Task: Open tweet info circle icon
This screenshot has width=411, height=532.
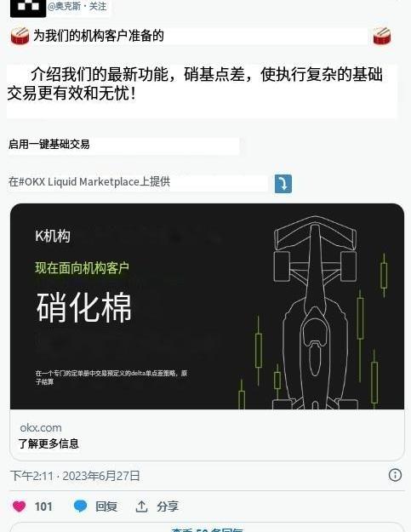Action: click(x=395, y=475)
